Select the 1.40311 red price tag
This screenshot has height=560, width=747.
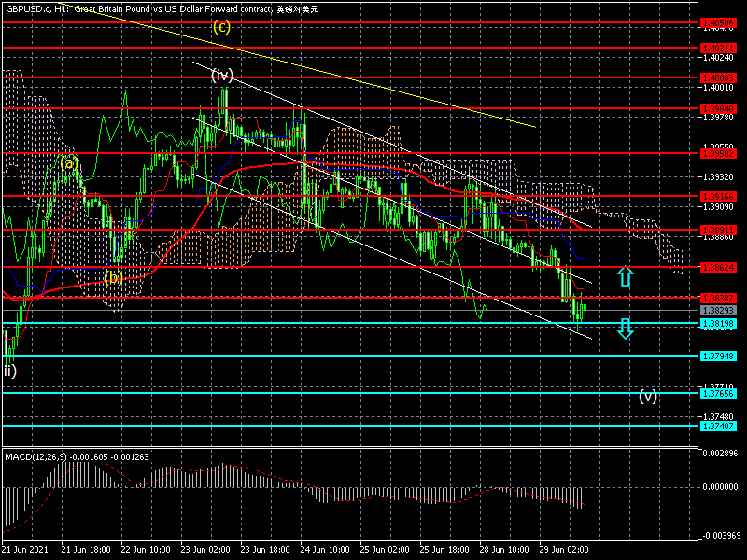point(718,48)
